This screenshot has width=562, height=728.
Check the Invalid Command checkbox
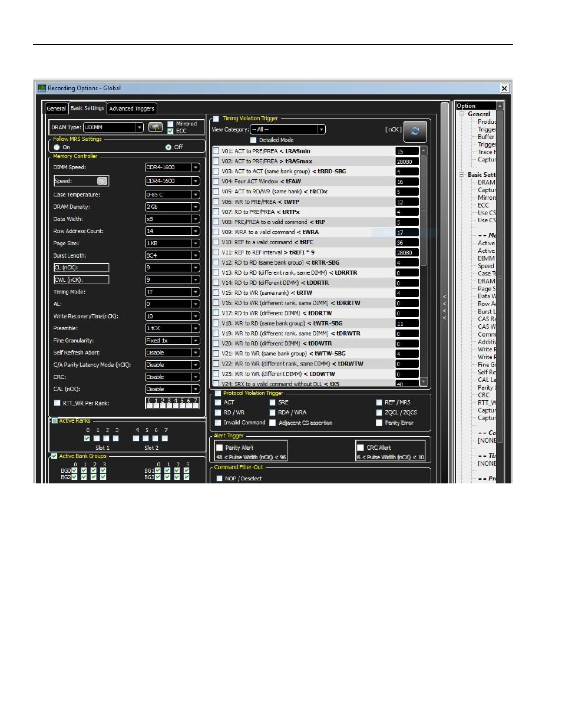[218, 423]
